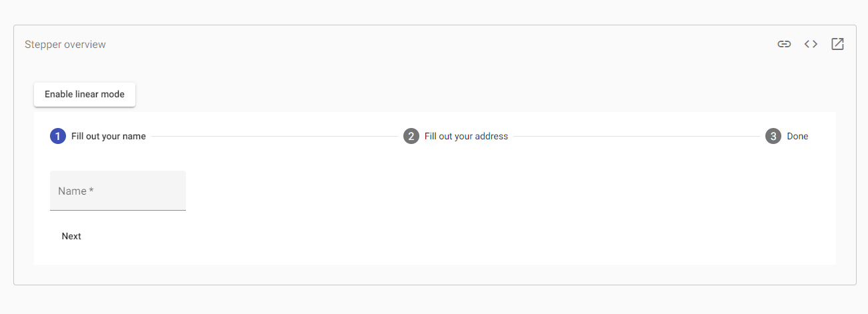Switch to the 'Fill out your address' step

tap(455, 136)
